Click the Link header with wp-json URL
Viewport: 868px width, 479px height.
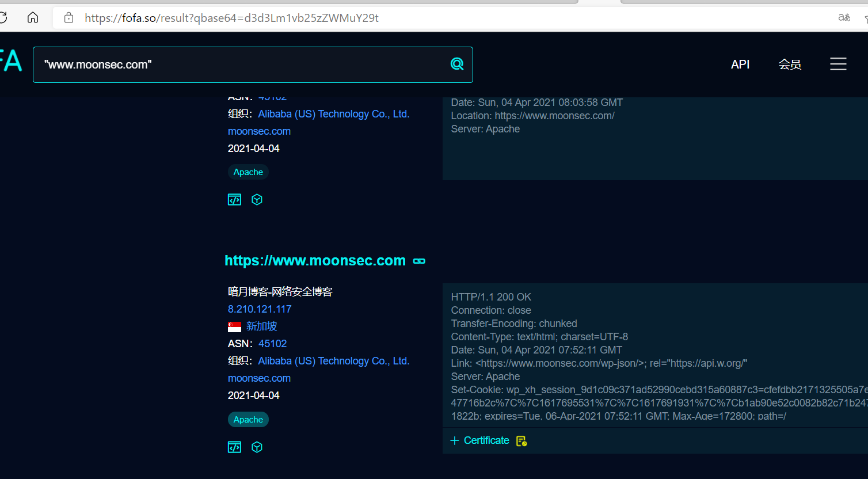pyautogui.click(x=599, y=363)
